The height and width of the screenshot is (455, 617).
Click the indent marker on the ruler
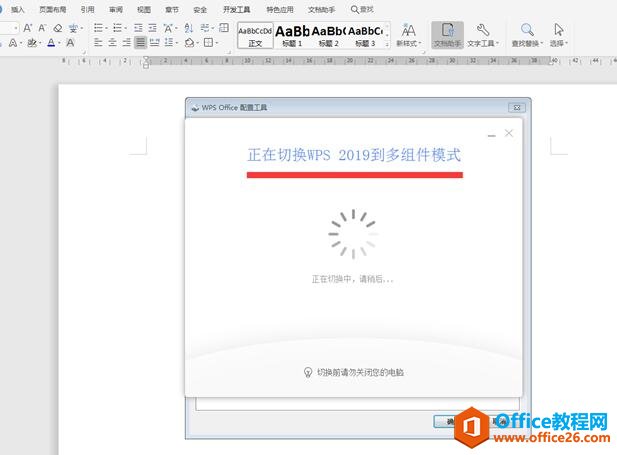pos(146,62)
